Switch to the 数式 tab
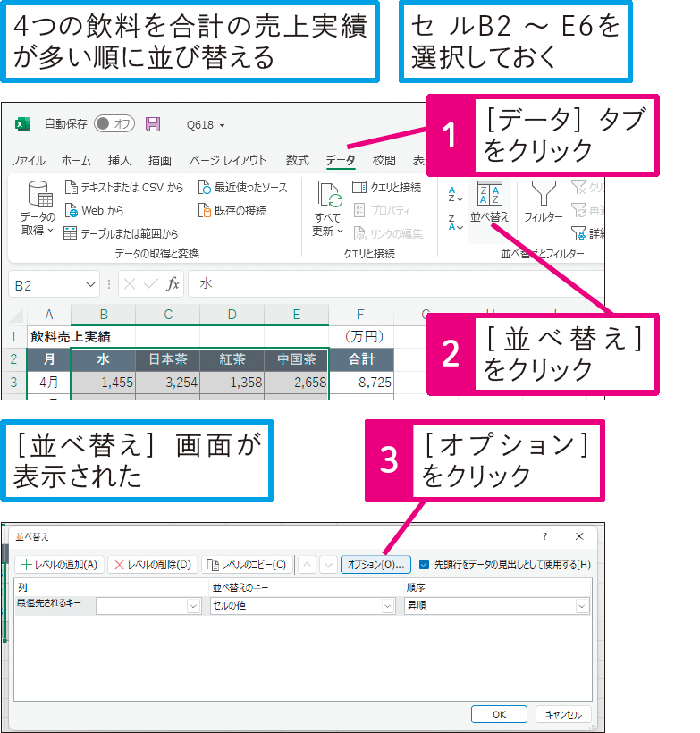This screenshot has height=733, width=700. coord(298,160)
